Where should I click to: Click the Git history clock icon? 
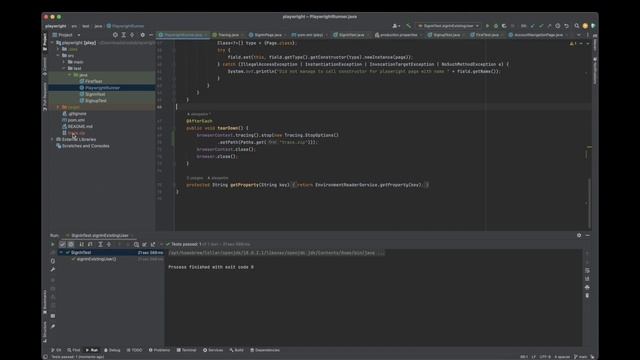point(558,26)
